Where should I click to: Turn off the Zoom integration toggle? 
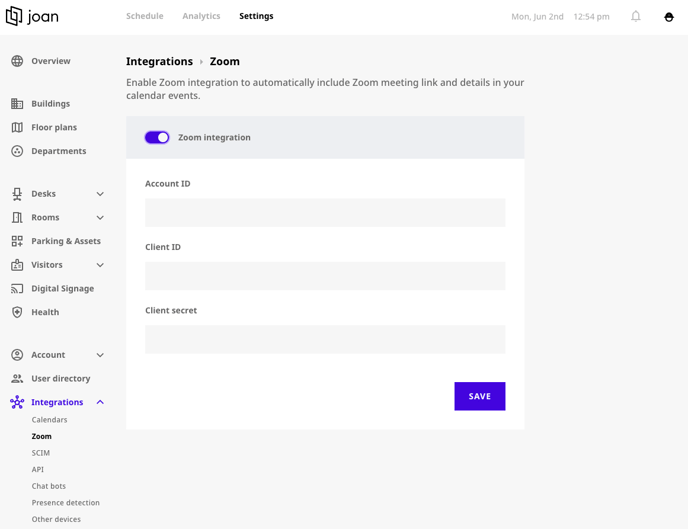tap(157, 137)
